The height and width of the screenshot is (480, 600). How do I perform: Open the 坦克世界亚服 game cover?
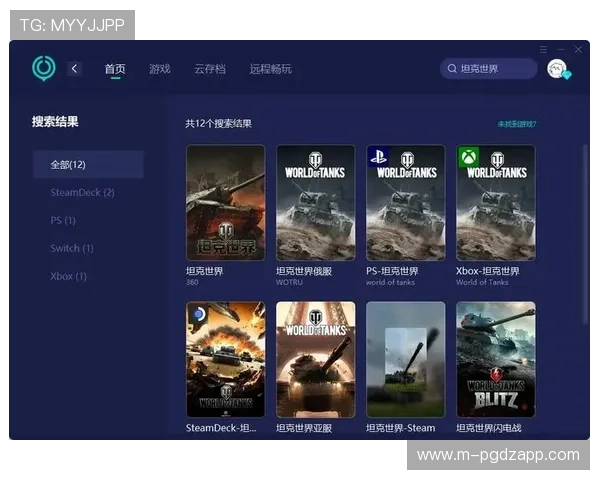click(316, 359)
